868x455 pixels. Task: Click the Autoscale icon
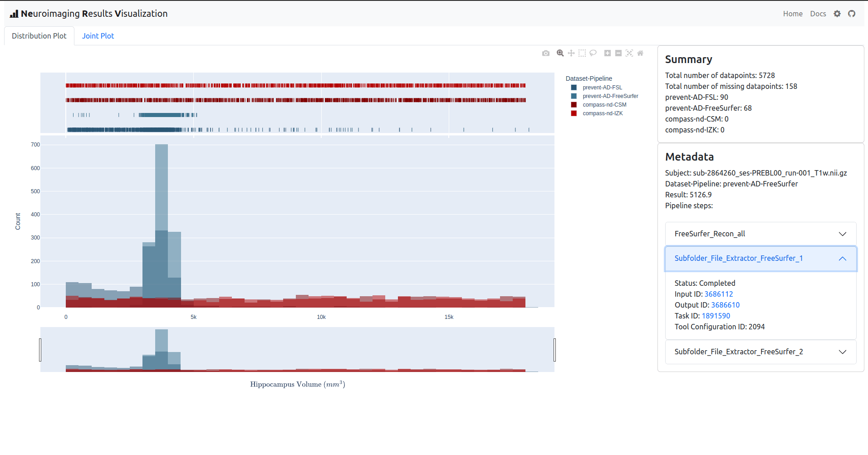tap(629, 54)
